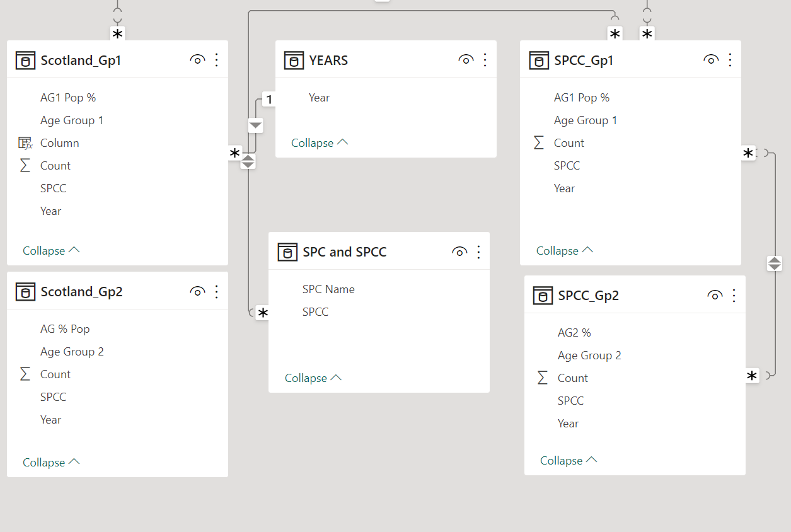The width and height of the screenshot is (791, 532).
Task: Click many marker on SPCC_Gp1 right edge
Action: [748, 153]
